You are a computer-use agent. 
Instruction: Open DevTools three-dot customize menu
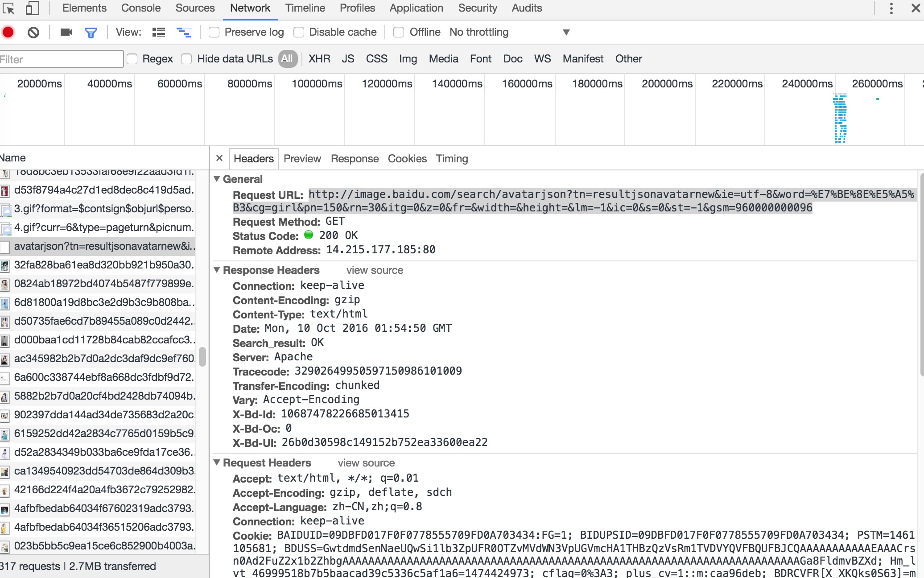pyautogui.click(x=891, y=8)
